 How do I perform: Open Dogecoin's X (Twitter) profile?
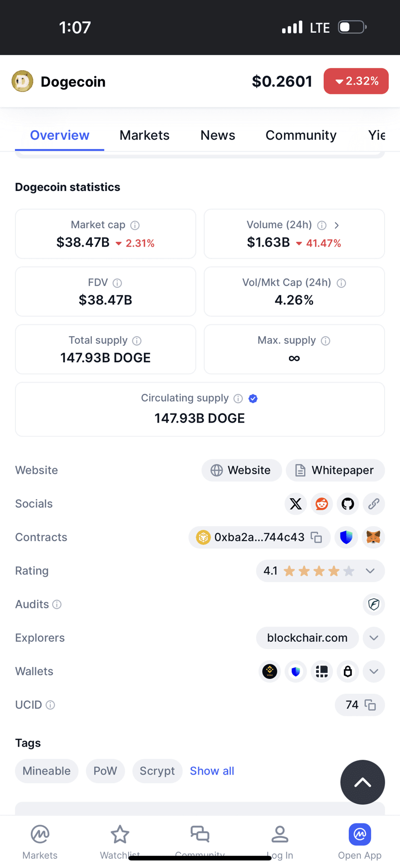[x=296, y=504]
